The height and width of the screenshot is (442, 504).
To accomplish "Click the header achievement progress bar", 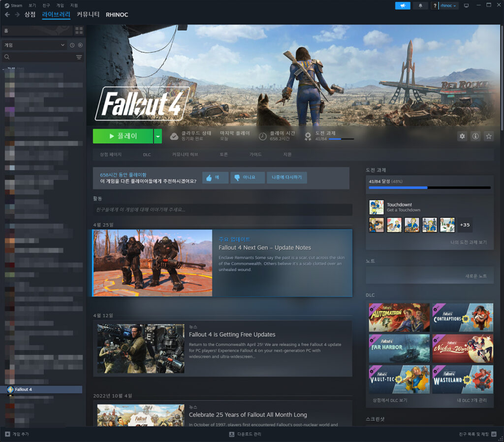I will (342, 139).
